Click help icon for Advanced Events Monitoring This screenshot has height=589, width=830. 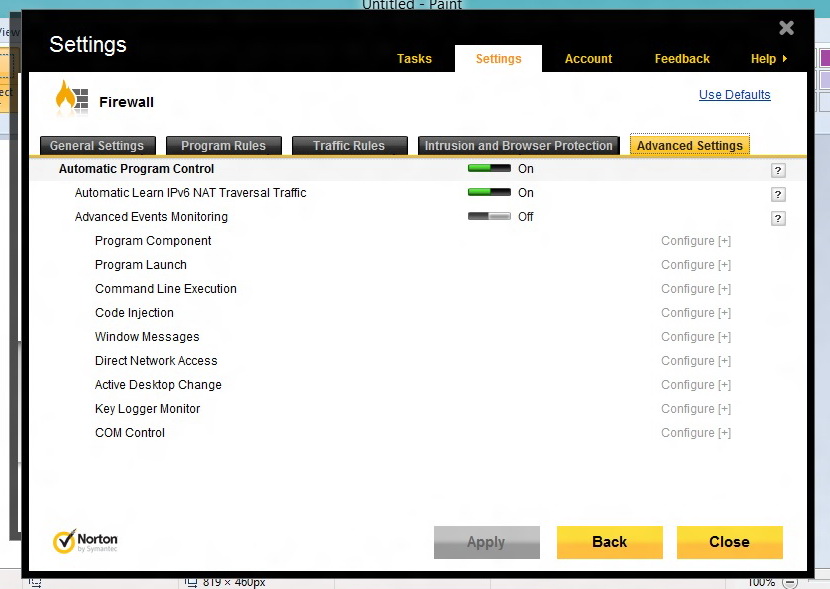click(x=777, y=219)
